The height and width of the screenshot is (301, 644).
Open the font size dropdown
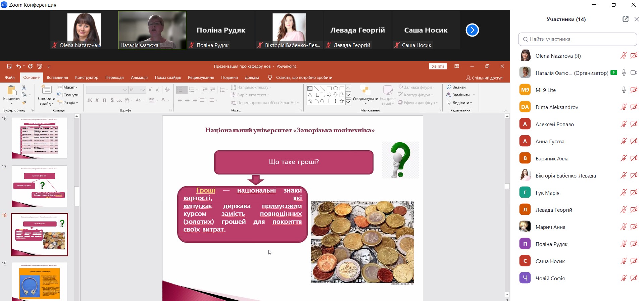point(143,90)
